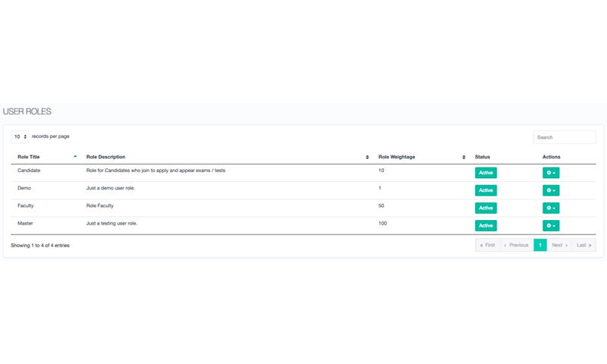The height and width of the screenshot is (364, 607).
Task: Go to Previous page in pagination
Action: 517,245
